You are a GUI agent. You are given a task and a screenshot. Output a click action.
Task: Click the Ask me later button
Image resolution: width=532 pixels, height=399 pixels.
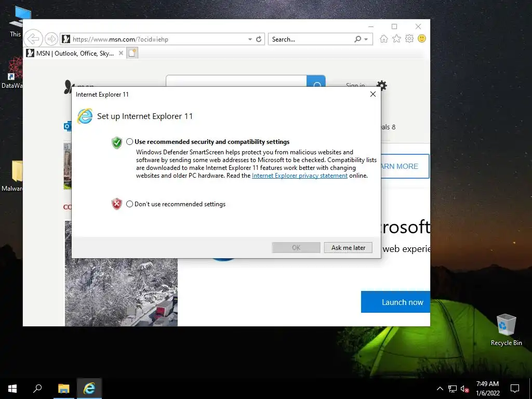(348, 248)
